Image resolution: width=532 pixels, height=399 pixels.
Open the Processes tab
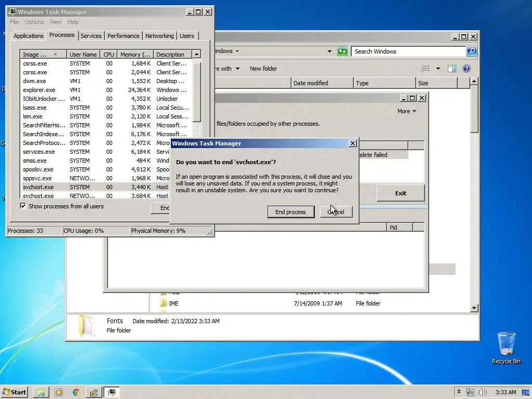point(62,35)
